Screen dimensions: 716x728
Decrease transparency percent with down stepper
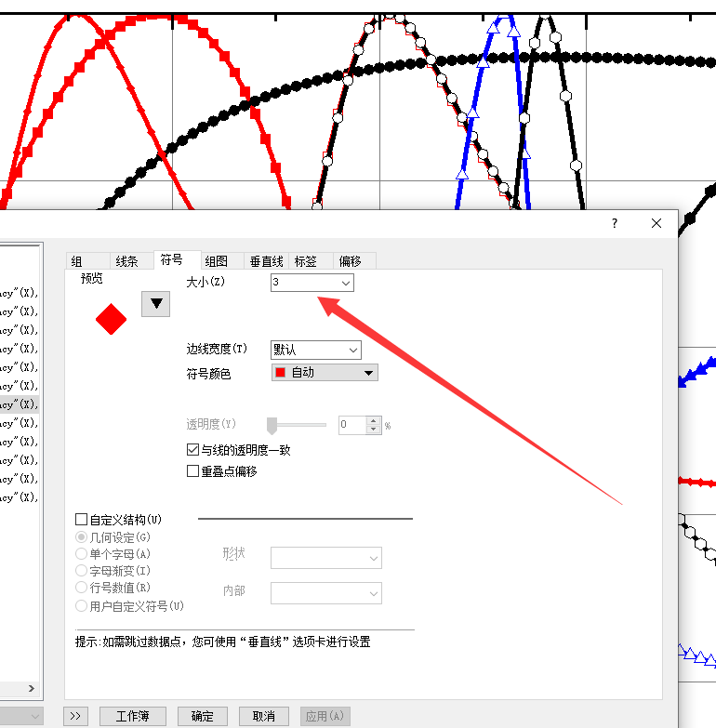pyautogui.click(x=373, y=429)
